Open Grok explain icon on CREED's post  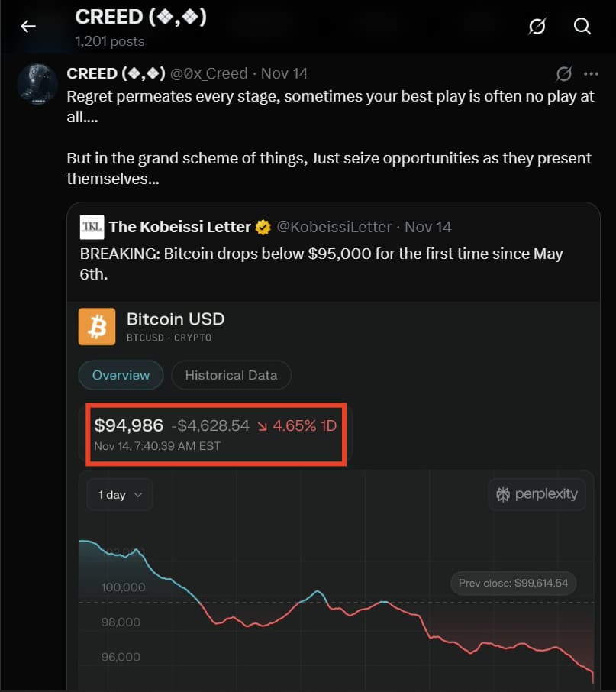click(x=564, y=74)
